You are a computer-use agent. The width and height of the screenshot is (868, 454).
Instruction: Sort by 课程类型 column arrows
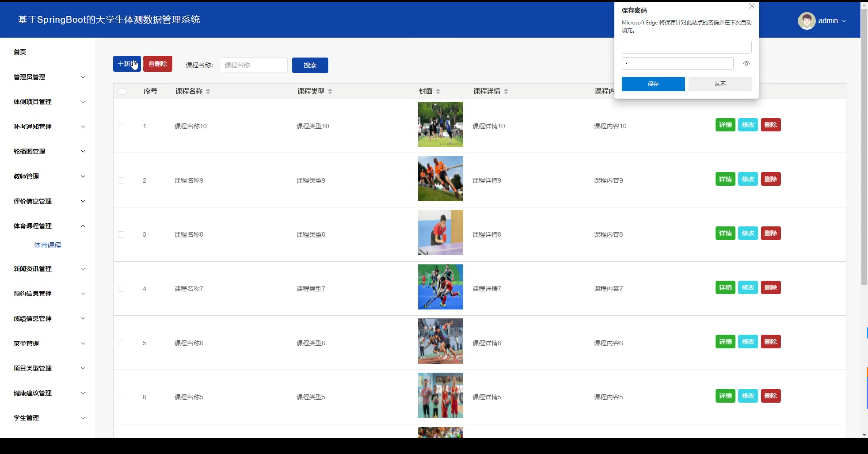[x=330, y=91]
